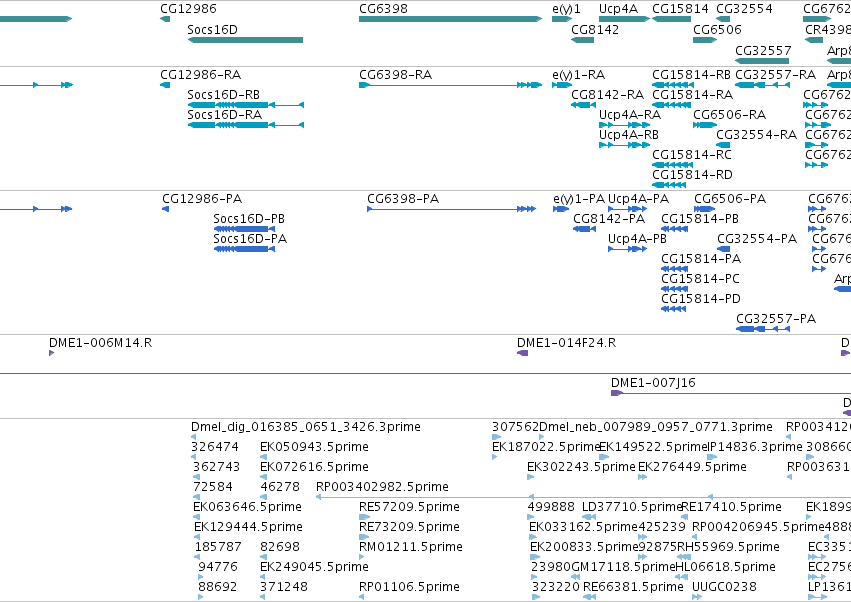Screen dimensions: 851x602
Task: Click protein CG6506-PA
Action: 704,210
